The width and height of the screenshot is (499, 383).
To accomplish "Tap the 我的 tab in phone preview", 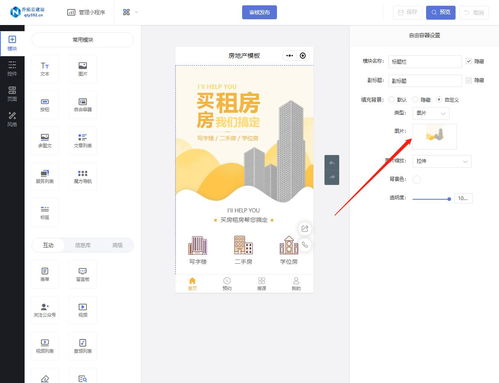I will pyautogui.click(x=296, y=284).
